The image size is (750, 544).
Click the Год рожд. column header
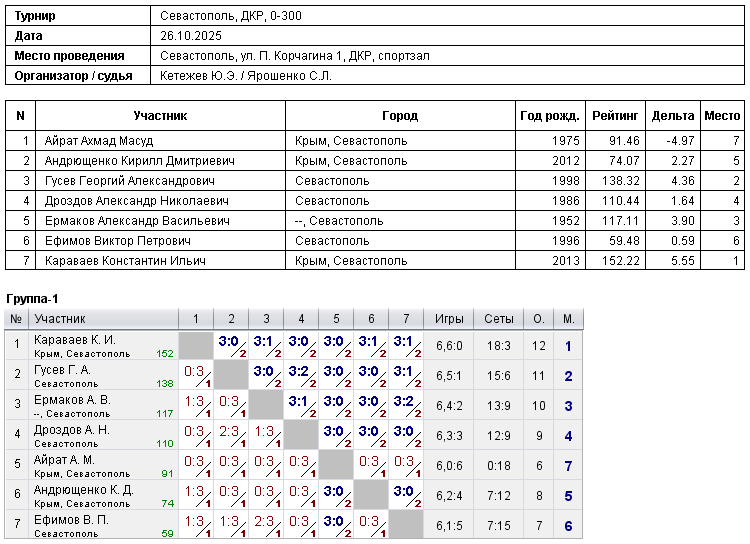coord(549,116)
